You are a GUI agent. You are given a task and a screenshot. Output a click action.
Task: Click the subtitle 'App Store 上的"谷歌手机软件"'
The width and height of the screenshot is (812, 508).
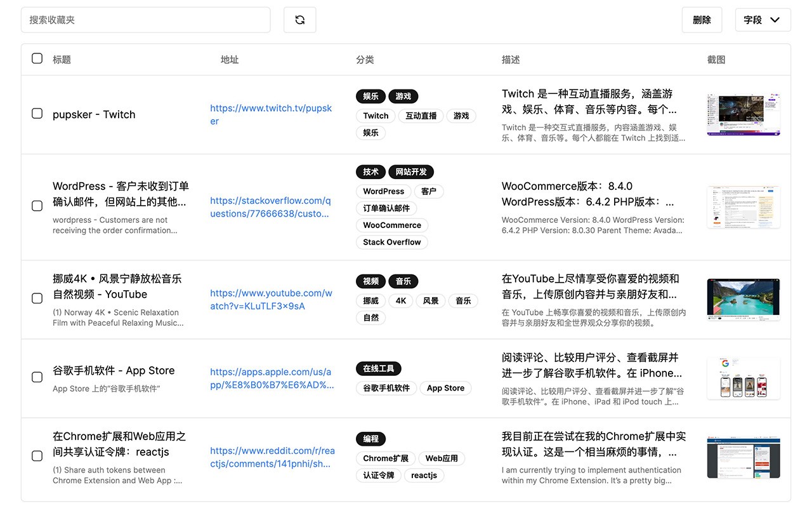(x=106, y=389)
